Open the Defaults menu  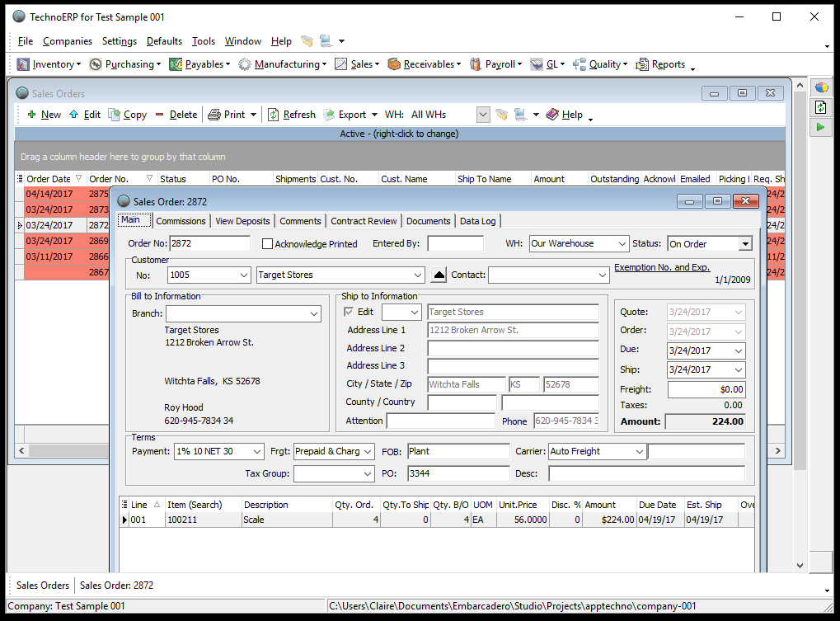[x=165, y=41]
